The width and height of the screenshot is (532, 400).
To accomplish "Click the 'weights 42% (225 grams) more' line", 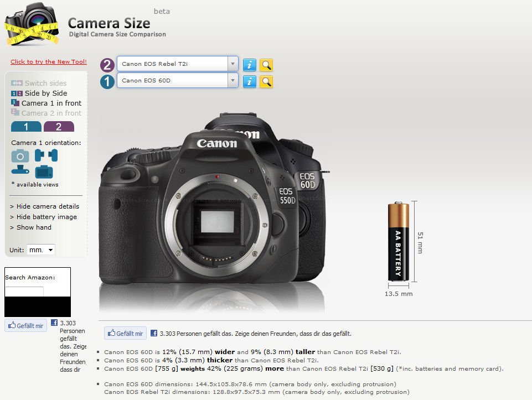I will (x=304, y=368).
